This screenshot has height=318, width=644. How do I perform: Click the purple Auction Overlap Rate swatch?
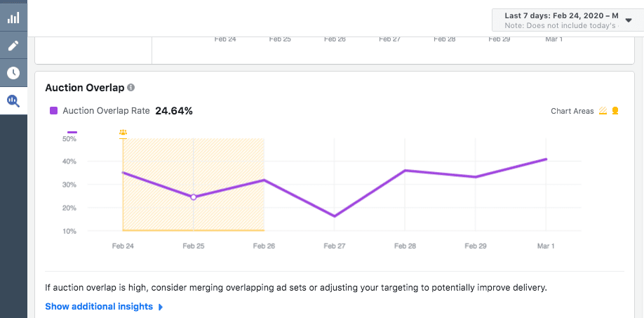[x=53, y=111]
